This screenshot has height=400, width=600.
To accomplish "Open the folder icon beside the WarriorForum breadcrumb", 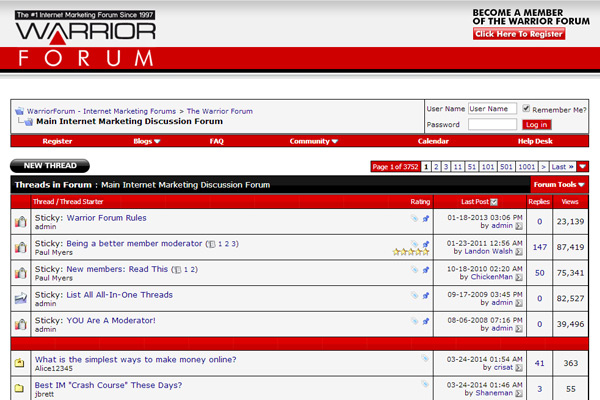I will click(x=20, y=111).
